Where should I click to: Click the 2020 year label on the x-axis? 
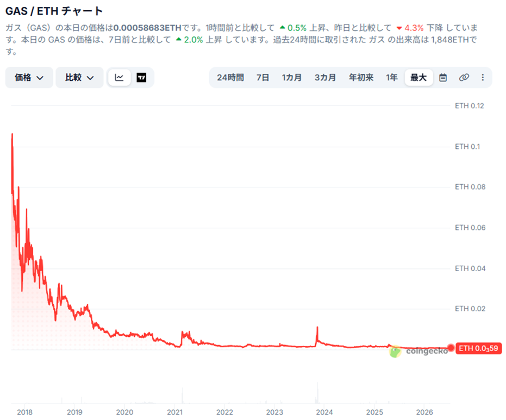click(124, 412)
